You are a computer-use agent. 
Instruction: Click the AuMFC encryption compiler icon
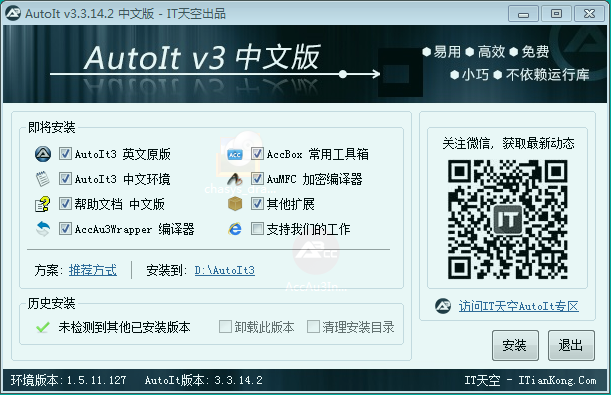(x=235, y=179)
